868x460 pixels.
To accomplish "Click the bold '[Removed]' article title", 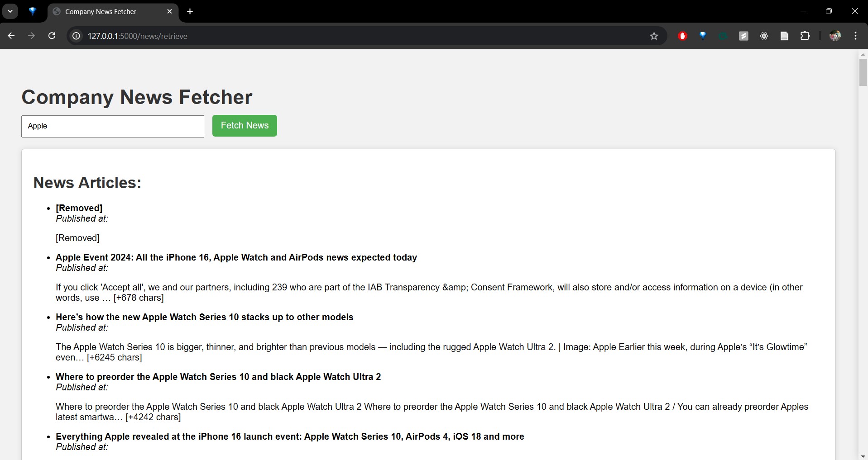I will 79,208.
